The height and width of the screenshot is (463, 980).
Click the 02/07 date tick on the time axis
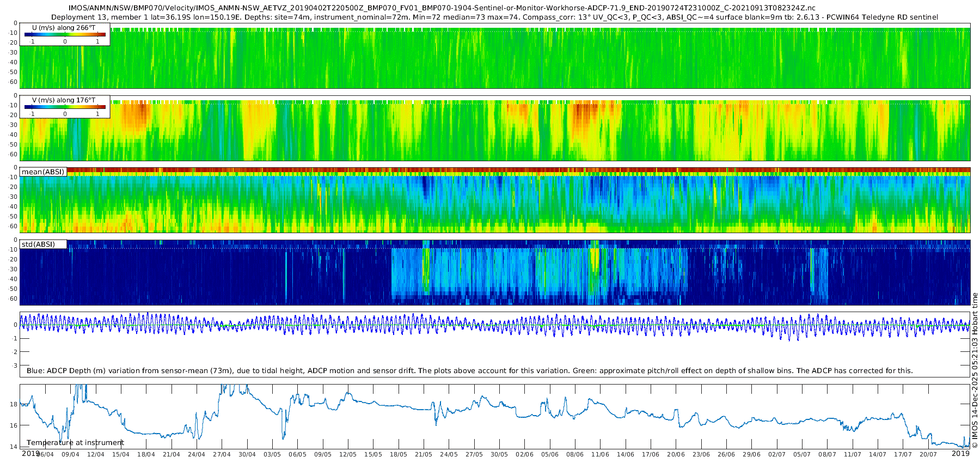(776, 455)
